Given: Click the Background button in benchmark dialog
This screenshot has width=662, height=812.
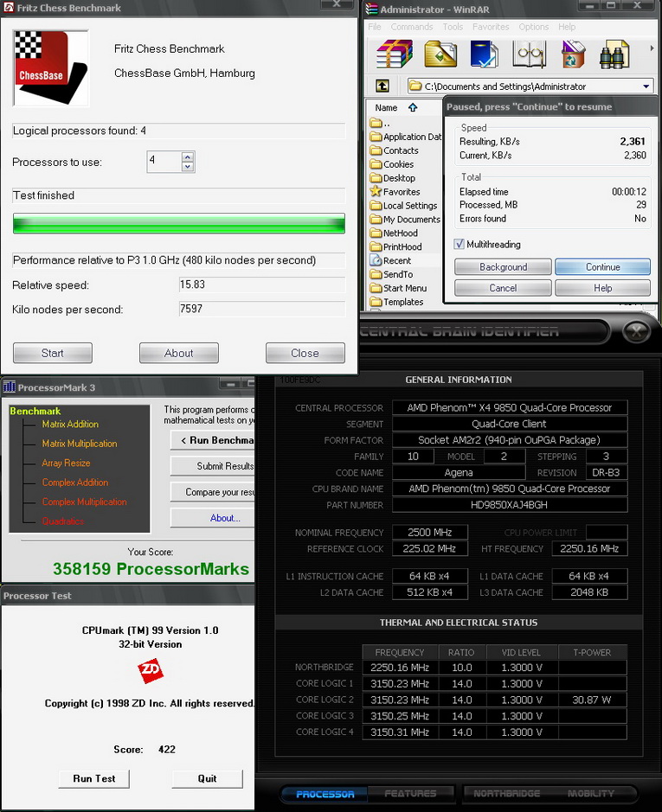Looking at the screenshot, I should [x=503, y=267].
